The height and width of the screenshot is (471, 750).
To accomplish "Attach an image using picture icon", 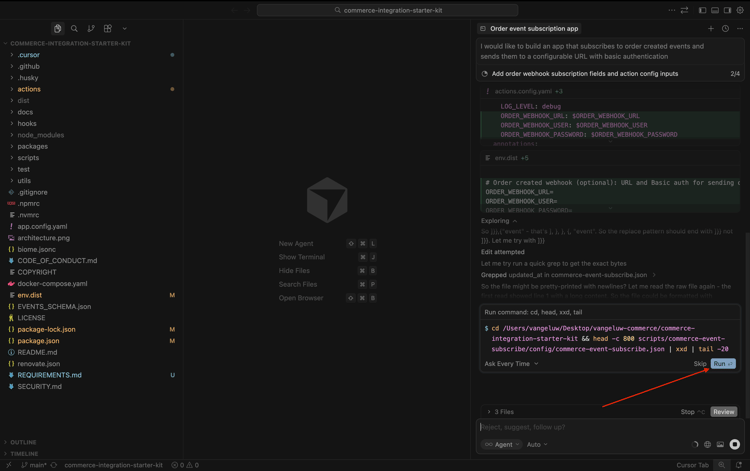I will (x=720, y=445).
